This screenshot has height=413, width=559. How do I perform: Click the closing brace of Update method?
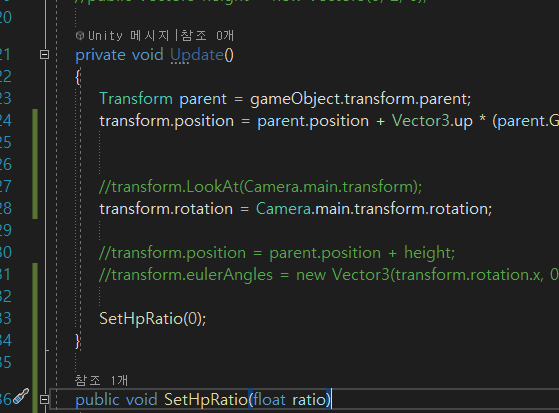pyautogui.click(x=78, y=341)
